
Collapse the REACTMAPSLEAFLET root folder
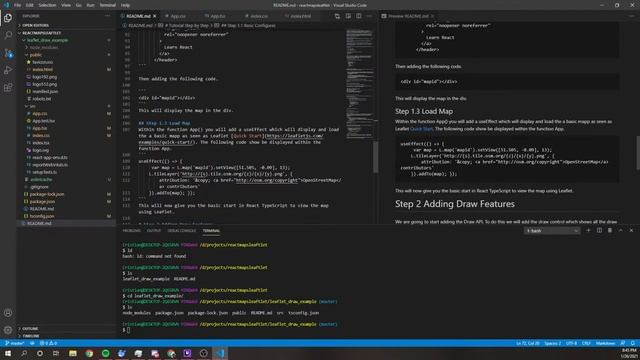[x=41, y=33]
